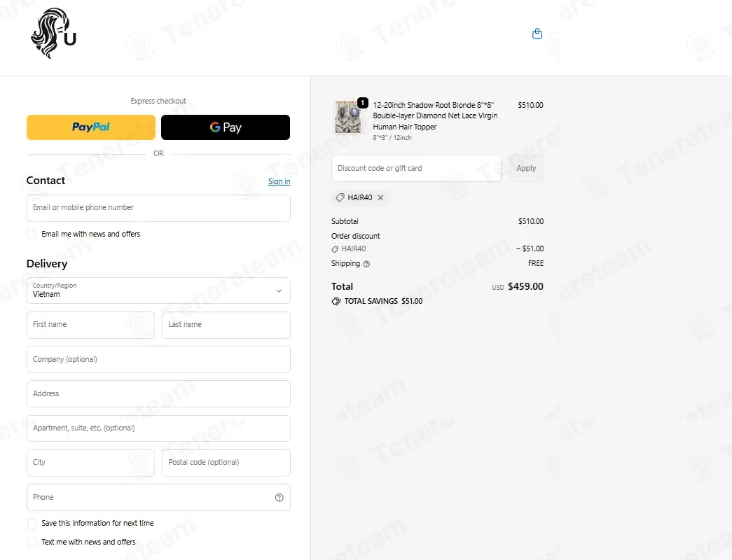Open the Country/Region dropdown showing Vietnam
The image size is (732, 560).
tap(158, 290)
